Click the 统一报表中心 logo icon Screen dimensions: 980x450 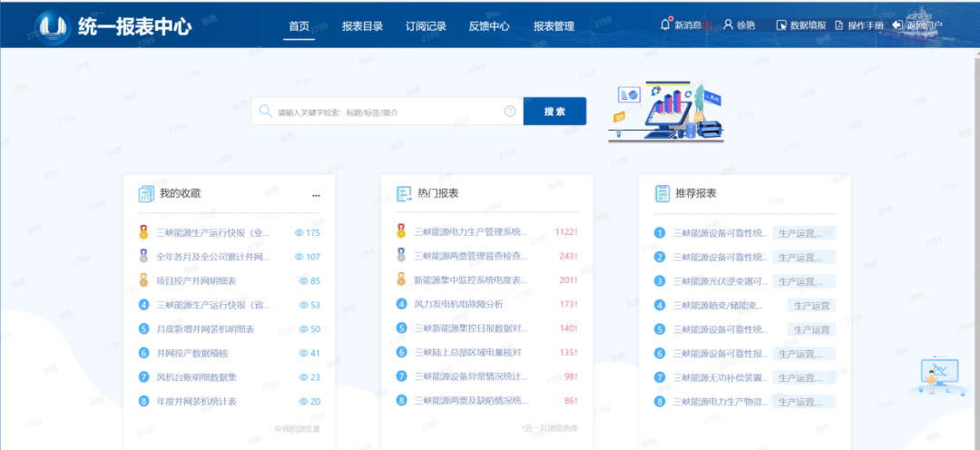(x=53, y=26)
